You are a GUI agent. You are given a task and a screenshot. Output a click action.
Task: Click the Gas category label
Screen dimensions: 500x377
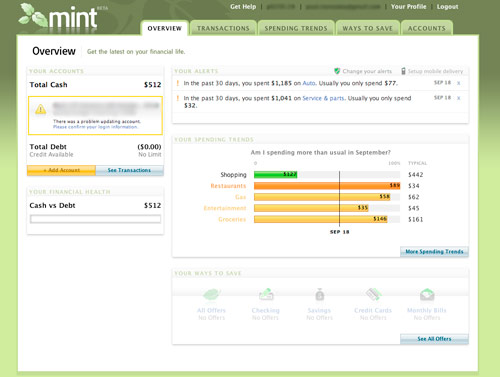[241, 197]
